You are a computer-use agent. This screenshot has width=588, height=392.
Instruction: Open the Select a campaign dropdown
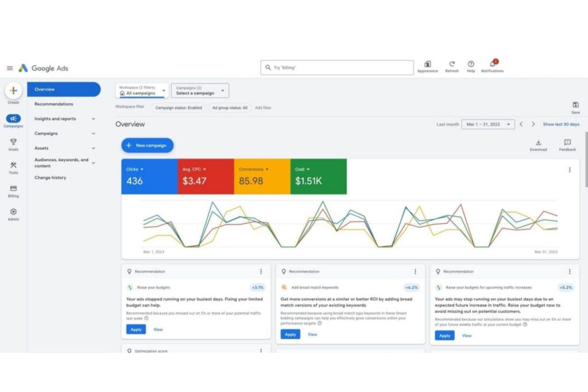(x=200, y=91)
